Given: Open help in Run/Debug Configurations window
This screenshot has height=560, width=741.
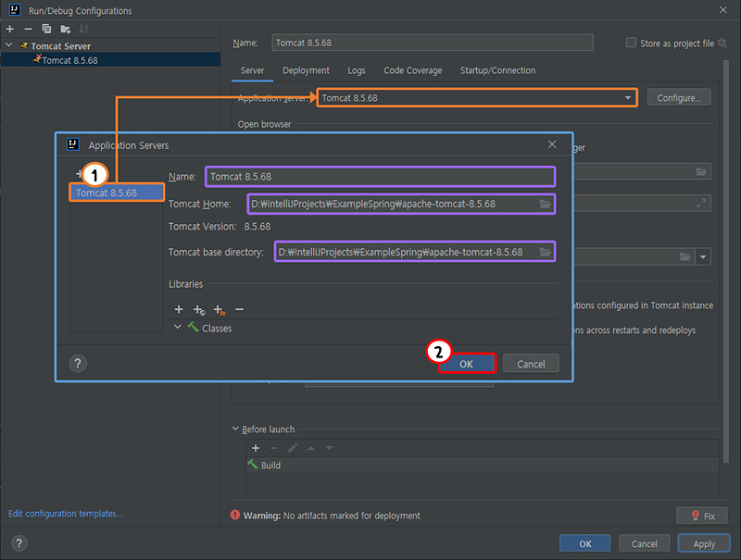Looking at the screenshot, I should 19,543.
